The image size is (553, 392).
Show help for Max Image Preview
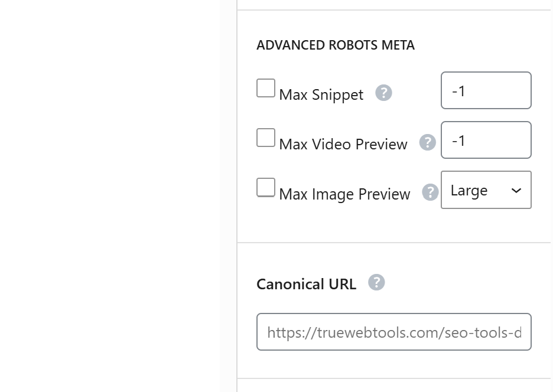point(430,192)
